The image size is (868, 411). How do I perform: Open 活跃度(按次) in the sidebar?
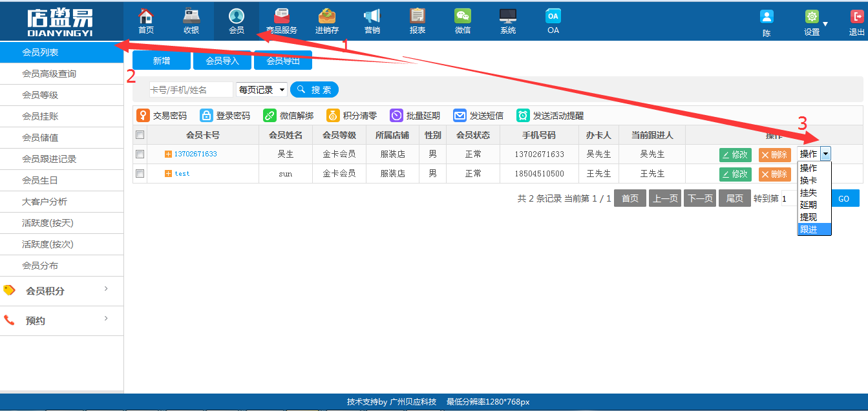61,244
